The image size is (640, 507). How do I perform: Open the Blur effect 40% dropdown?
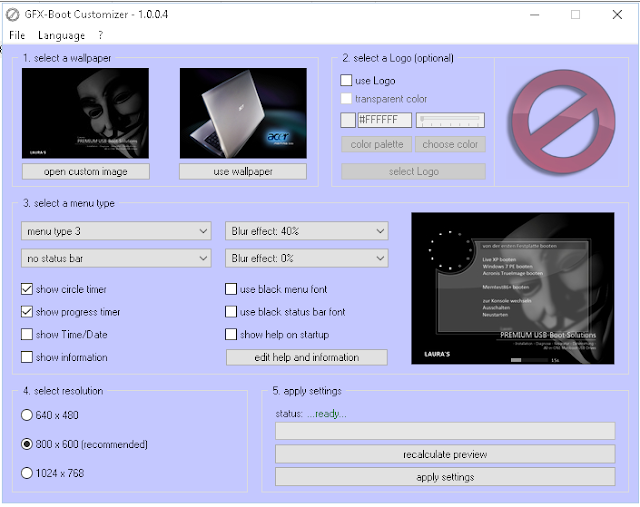307,231
